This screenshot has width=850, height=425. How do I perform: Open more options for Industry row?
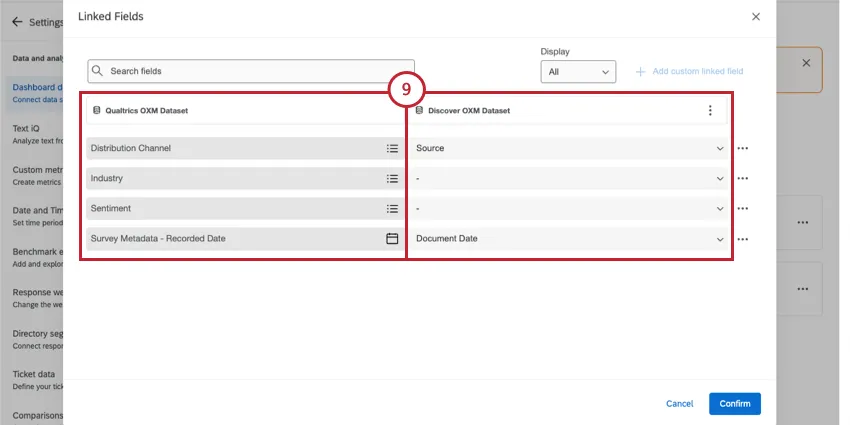coord(743,178)
